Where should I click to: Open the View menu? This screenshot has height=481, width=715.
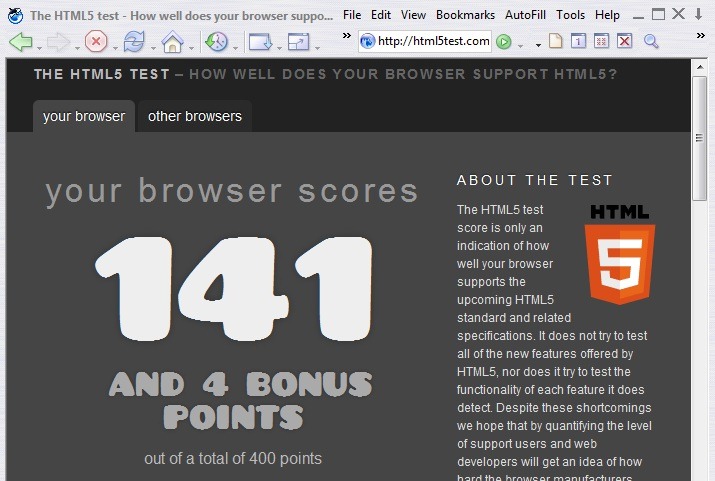[x=413, y=15]
